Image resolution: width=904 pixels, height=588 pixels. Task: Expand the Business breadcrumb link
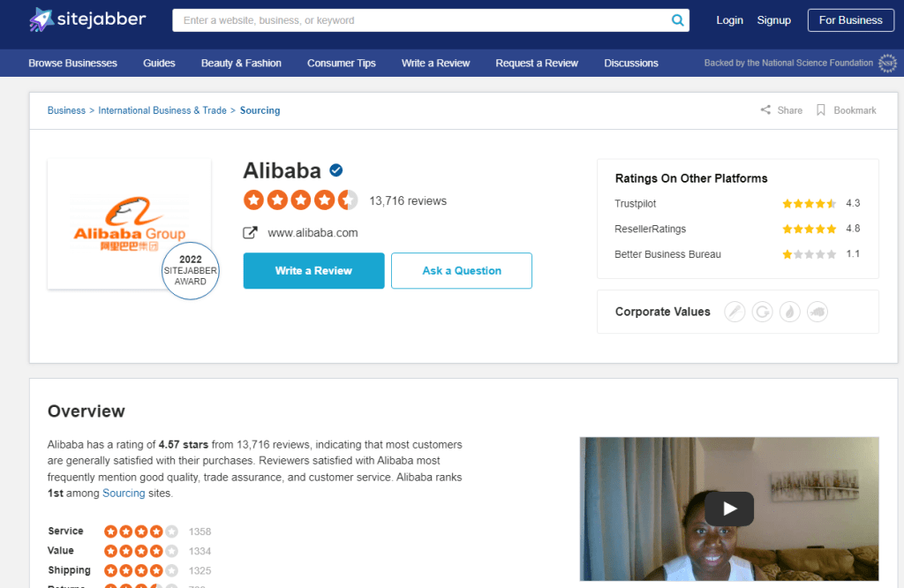(65, 109)
